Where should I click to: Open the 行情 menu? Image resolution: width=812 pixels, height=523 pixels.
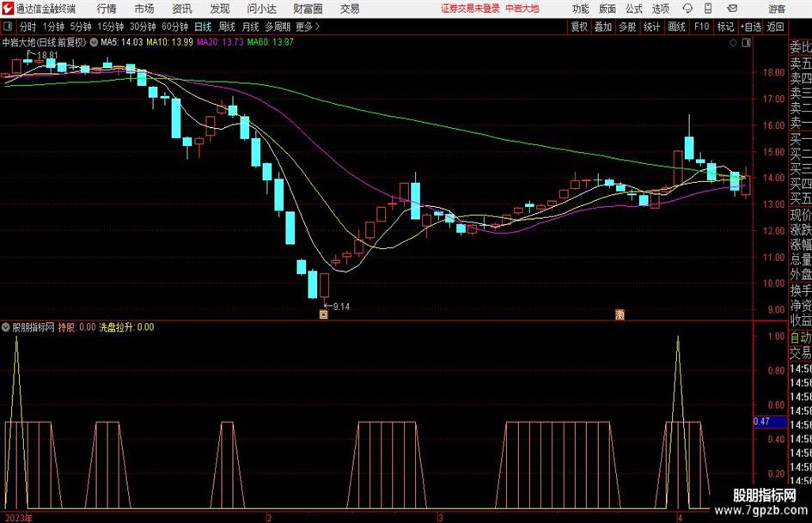tap(107, 9)
